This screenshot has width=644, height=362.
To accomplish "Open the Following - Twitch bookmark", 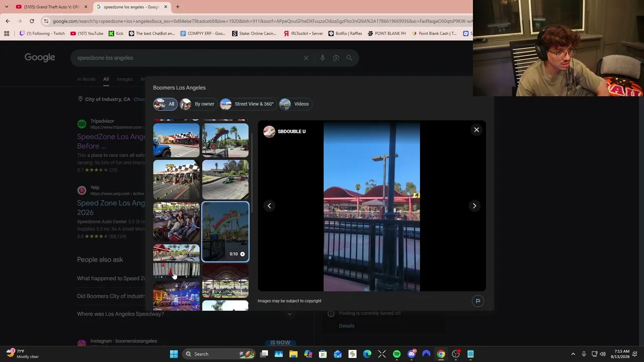I will pyautogui.click(x=42, y=34).
